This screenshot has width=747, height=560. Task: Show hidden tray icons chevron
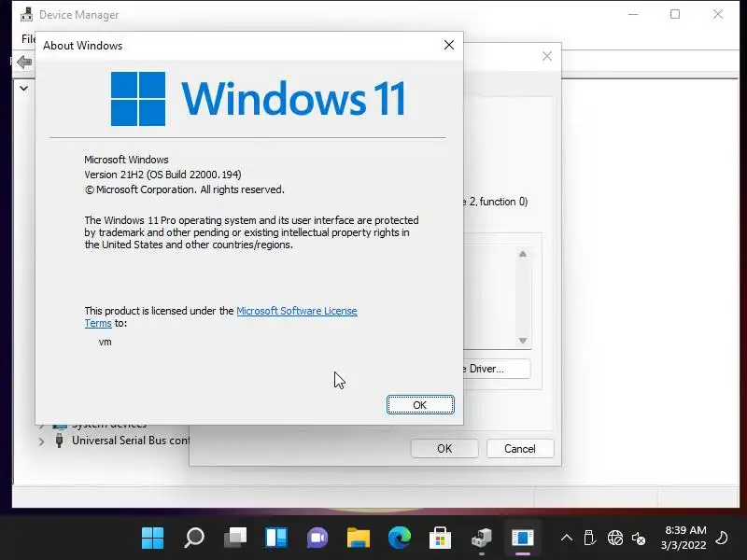pos(567,539)
